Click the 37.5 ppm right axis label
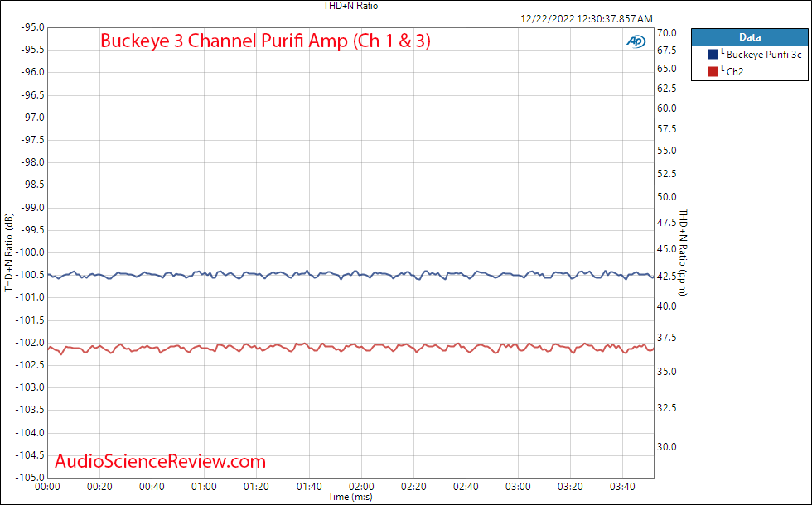The height and width of the screenshot is (505, 812). coord(666,338)
